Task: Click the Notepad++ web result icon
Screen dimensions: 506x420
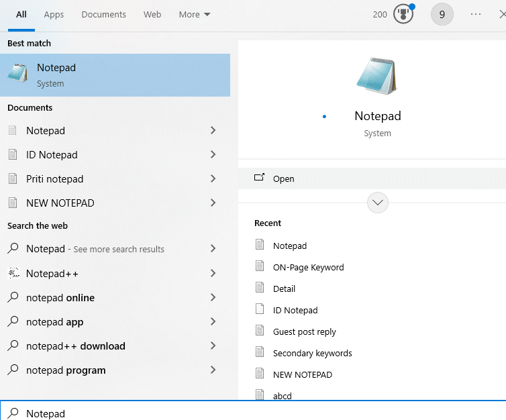Action: point(13,273)
